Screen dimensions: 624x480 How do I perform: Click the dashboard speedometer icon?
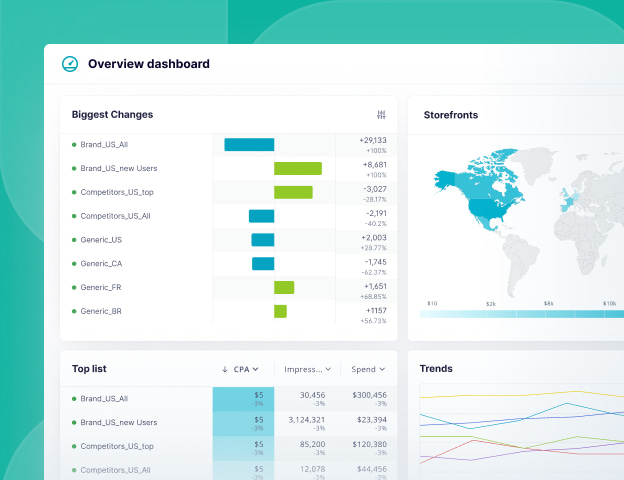pyautogui.click(x=70, y=64)
